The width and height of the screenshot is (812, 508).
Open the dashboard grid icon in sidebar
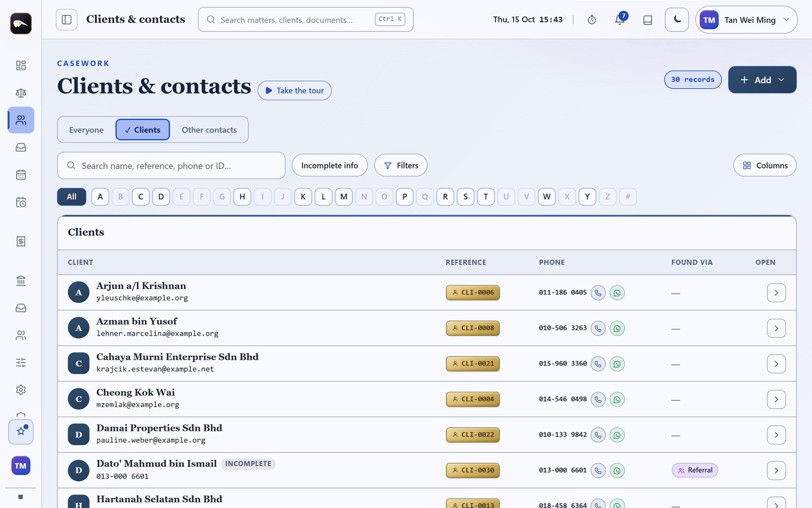(x=21, y=66)
